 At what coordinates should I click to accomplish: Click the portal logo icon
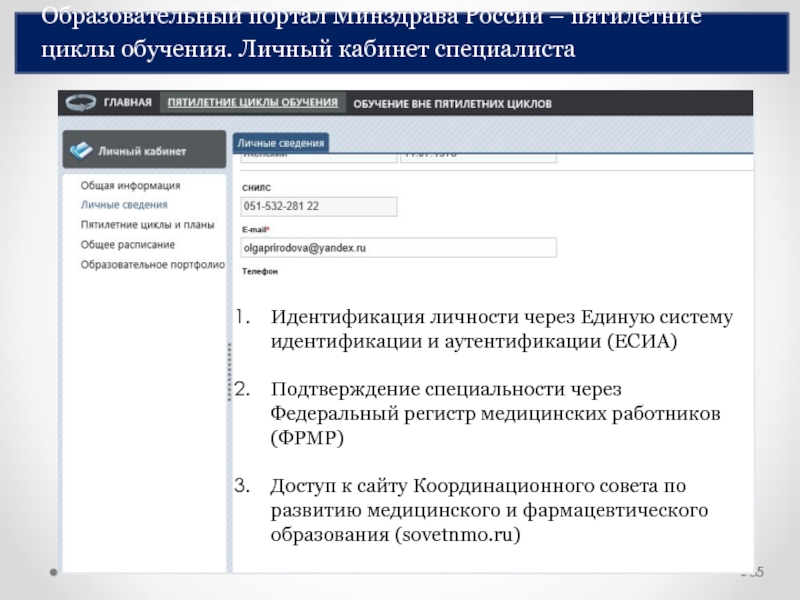pyautogui.click(x=80, y=103)
